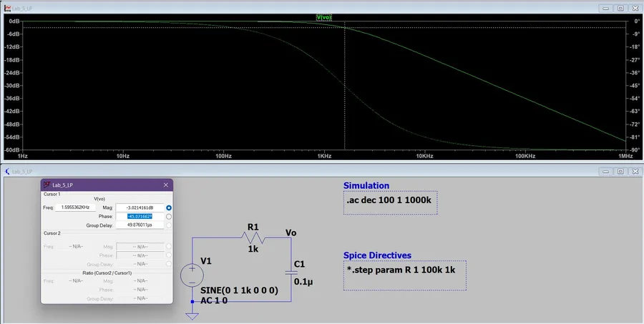Image resolution: width=644 pixels, height=324 pixels.
Task: Click the cursor dialog title icon
Action: pos(47,185)
